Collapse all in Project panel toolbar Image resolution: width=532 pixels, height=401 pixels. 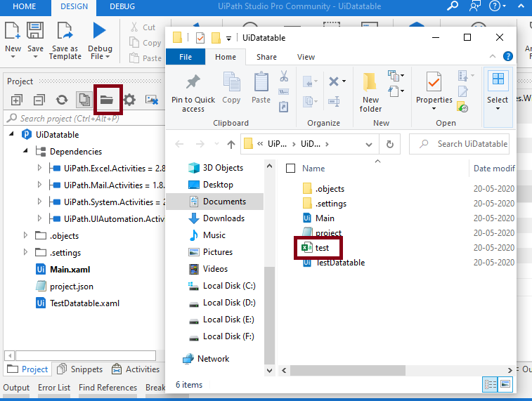39,100
